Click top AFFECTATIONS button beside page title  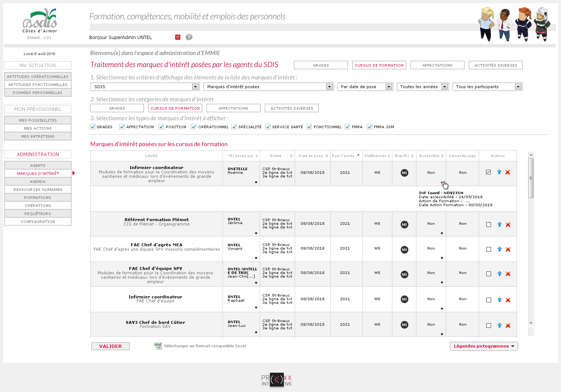click(437, 65)
